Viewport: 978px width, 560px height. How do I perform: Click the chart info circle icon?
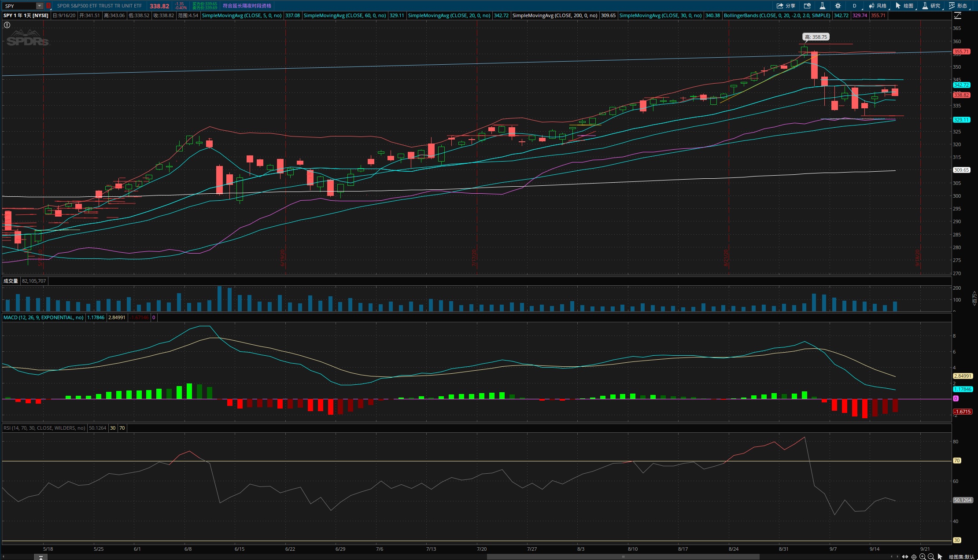pyautogui.click(x=7, y=25)
